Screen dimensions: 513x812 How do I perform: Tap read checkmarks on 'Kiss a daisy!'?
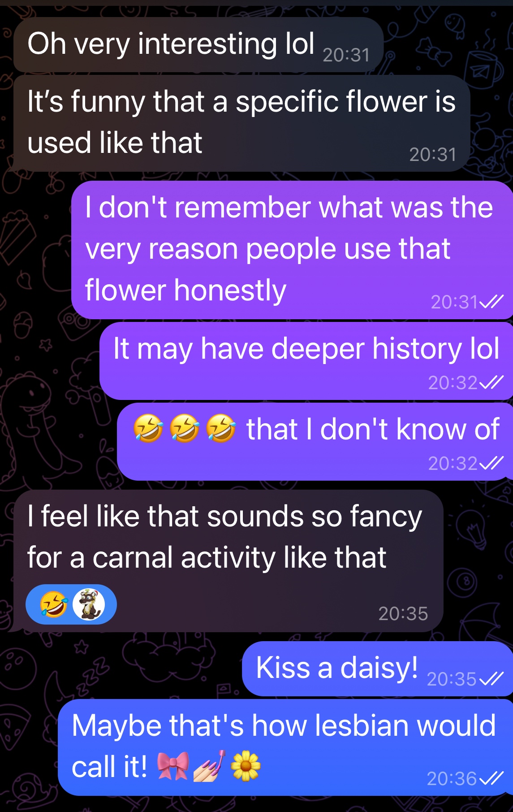(x=491, y=679)
